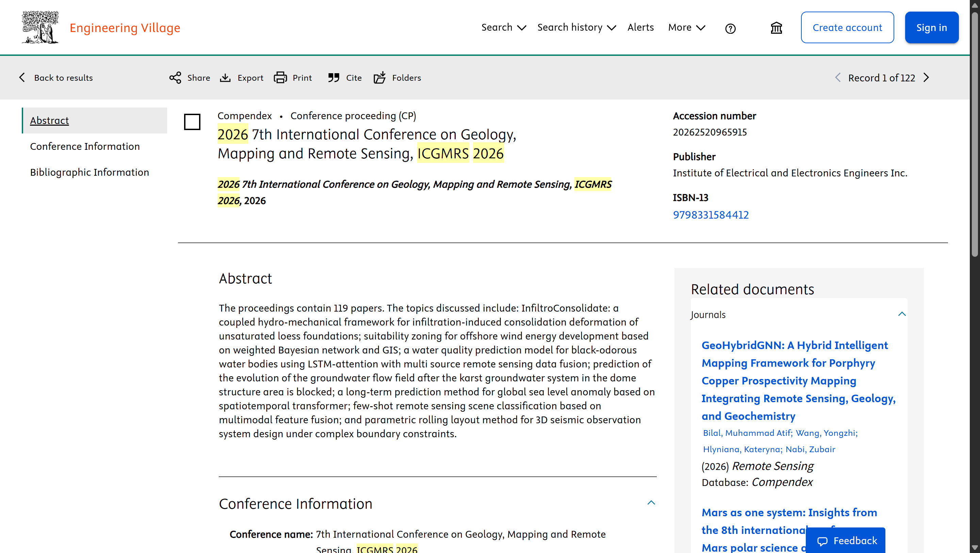980x553 pixels.
Task: Click the Conference proceeding (CP) label
Action: [353, 116]
